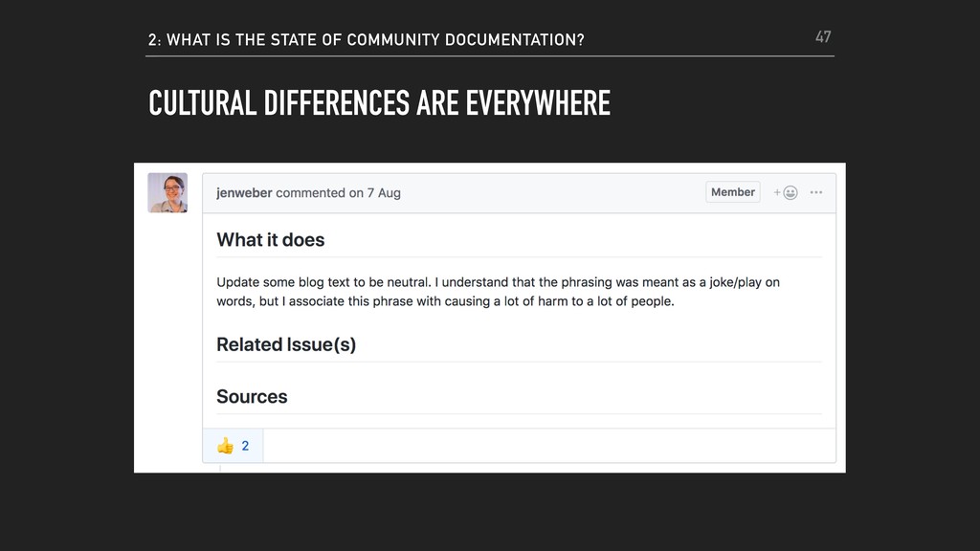Click the thumbs up reaction emoji
Viewport: 980px width, 551px height.
225,446
